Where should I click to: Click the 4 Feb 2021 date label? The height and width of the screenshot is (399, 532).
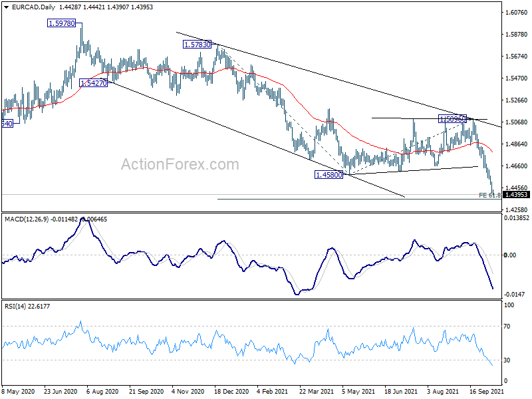pyautogui.click(x=272, y=392)
